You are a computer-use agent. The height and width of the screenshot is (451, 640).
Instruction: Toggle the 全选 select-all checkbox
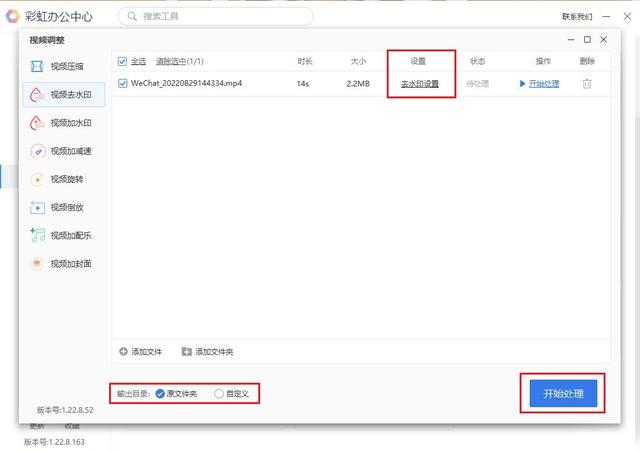[122, 61]
